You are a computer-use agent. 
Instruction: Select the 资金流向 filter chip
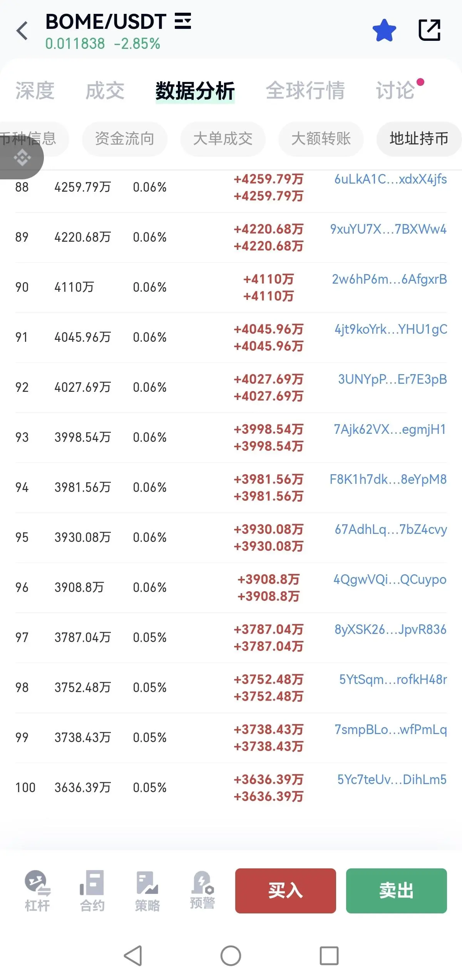[x=124, y=139]
